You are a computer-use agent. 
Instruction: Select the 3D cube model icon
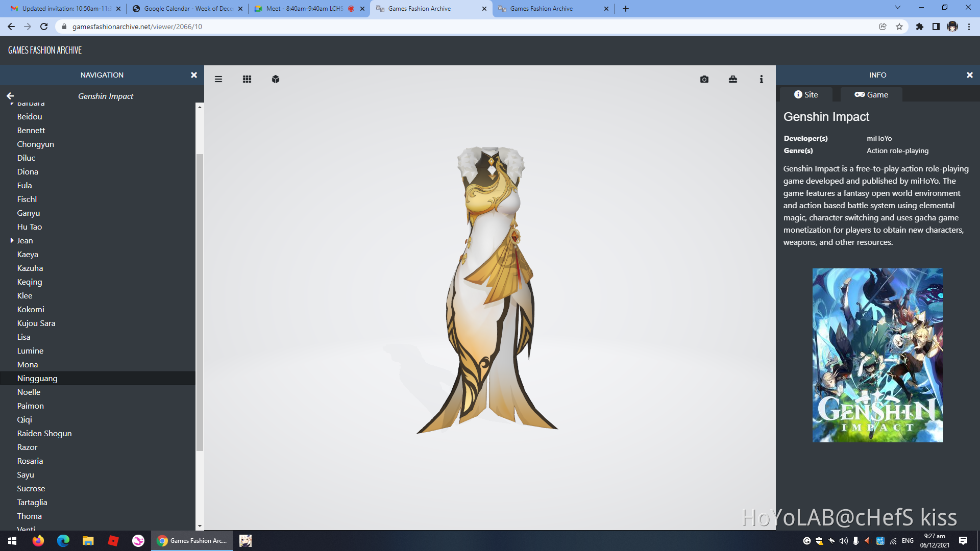(276, 79)
